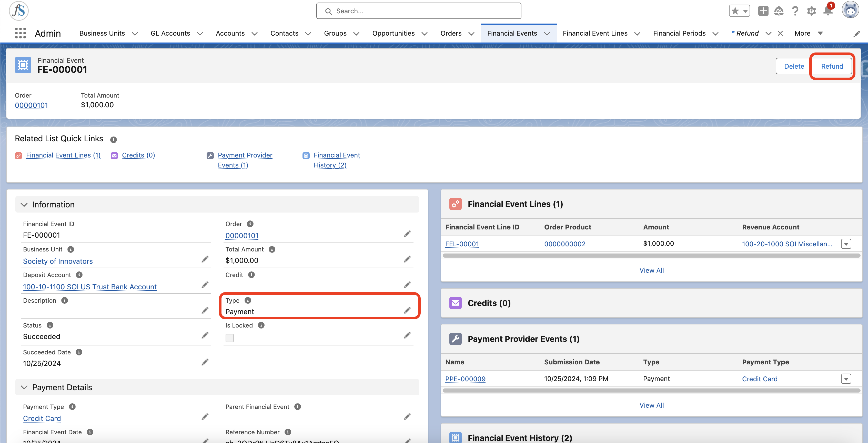Open row actions dropdown for FEL-00001

(846, 244)
